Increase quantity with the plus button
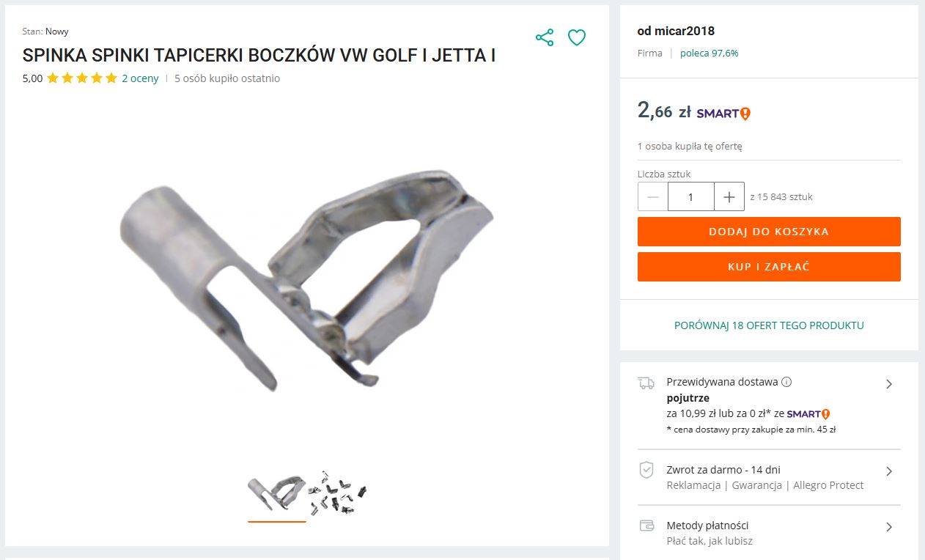The width and height of the screenshot is (925, 560). (729, 196)
